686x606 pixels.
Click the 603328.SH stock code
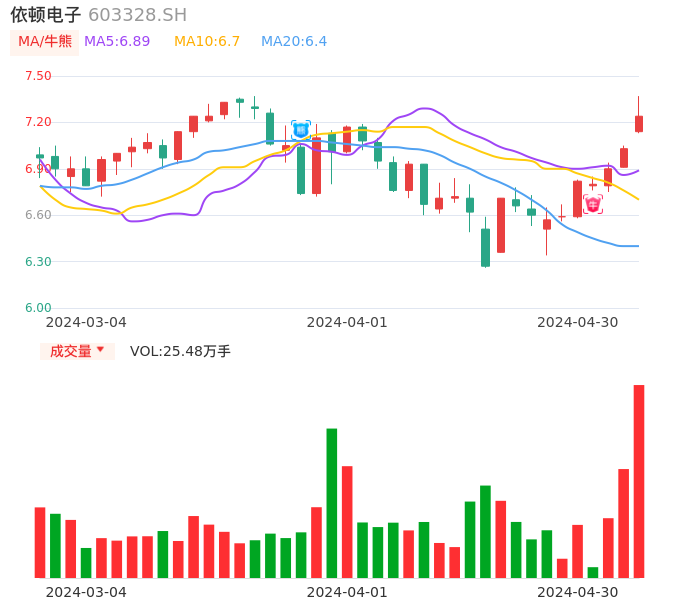(137, 15)
